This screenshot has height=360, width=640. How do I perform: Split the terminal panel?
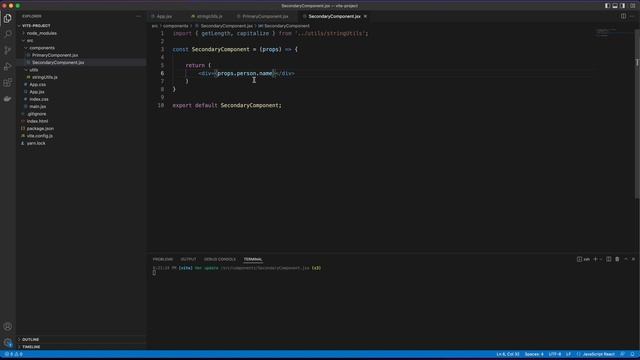tap(609, 259)
